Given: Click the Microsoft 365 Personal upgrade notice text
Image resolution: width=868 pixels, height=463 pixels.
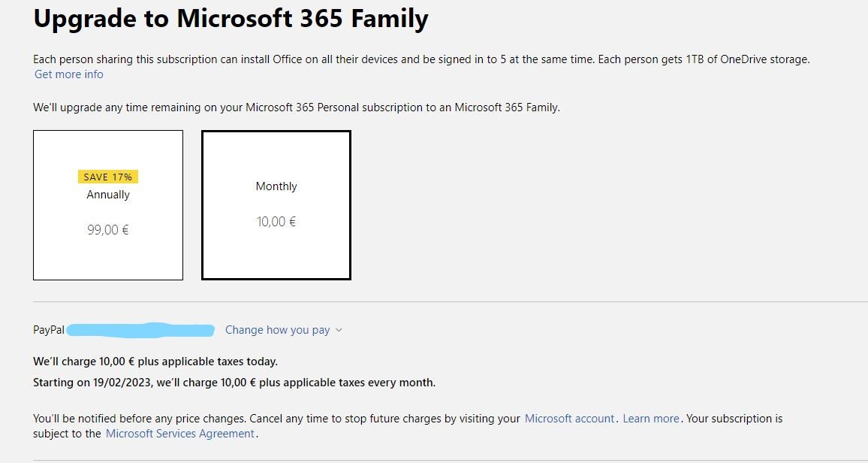Looking at the screenshot, I should tap(297, 107).
